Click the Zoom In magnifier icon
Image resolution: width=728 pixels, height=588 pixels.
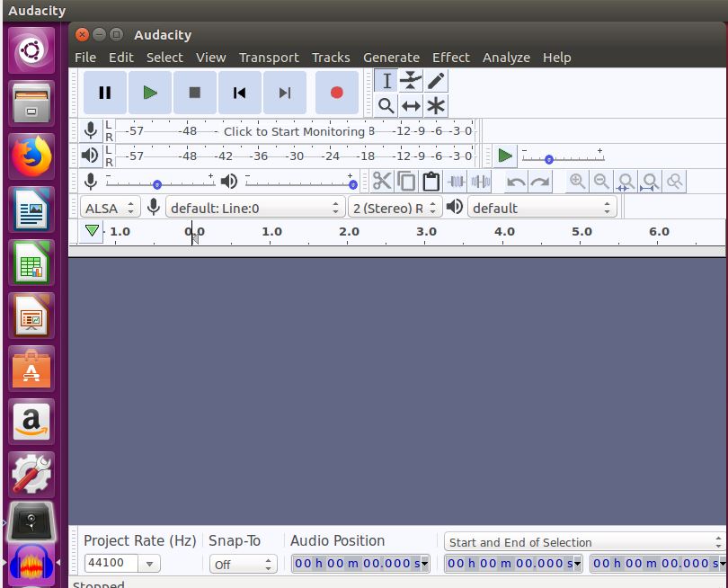point(577,181)
